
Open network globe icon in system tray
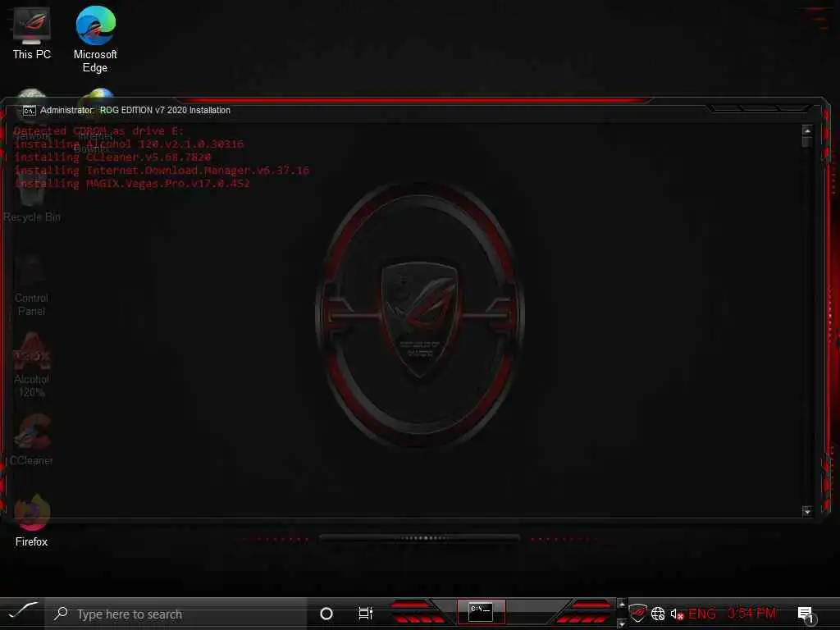tap(658, 614)
